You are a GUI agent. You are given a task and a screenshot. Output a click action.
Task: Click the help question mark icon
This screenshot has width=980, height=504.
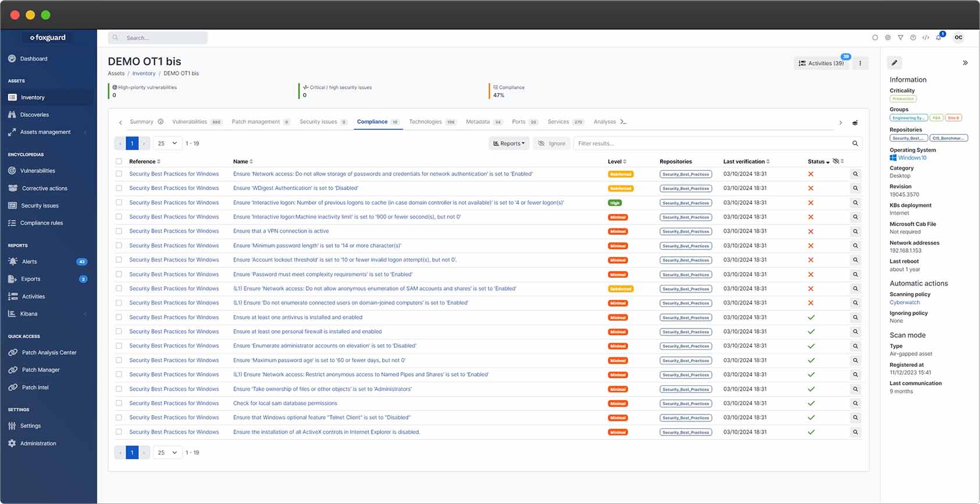pyautogui.click(x=913, y=38)
